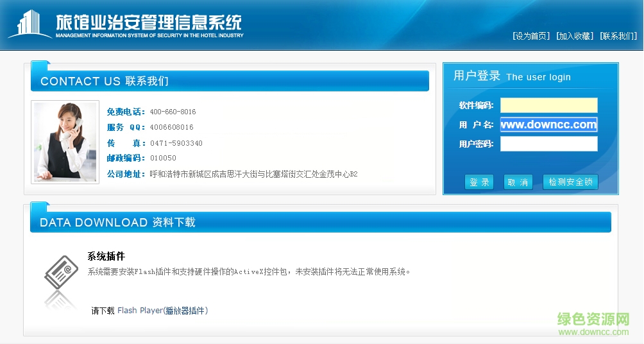Click the toll-free number 400-660-8016
The image size is (644, 344).
pos(173,112)
